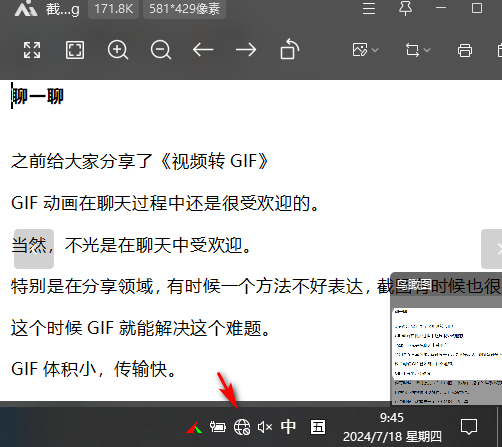This screenshot has width=502, height=447.
Task: Print the image with printer icon
Action: click(465, 50)
